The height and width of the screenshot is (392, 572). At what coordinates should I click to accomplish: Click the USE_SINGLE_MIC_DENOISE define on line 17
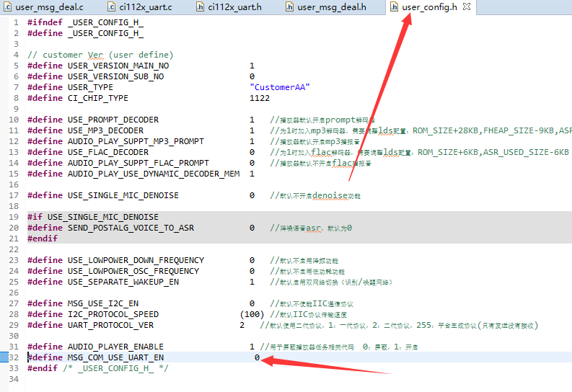click(x=123, y=195)
